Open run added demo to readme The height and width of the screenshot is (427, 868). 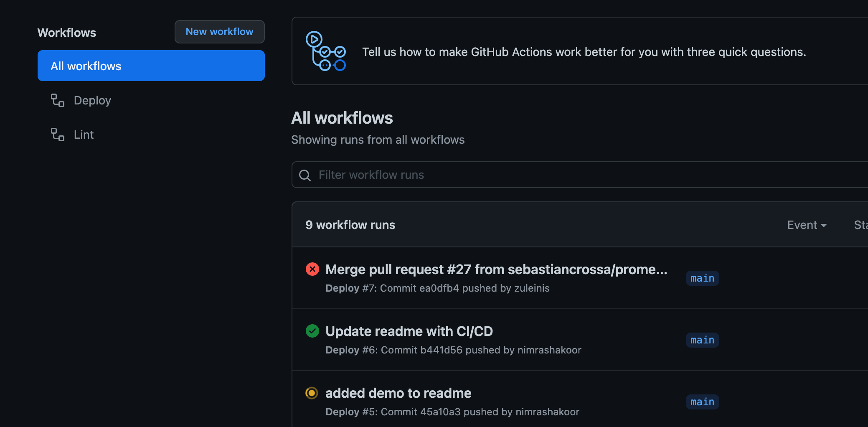click(x=398, y=393)
